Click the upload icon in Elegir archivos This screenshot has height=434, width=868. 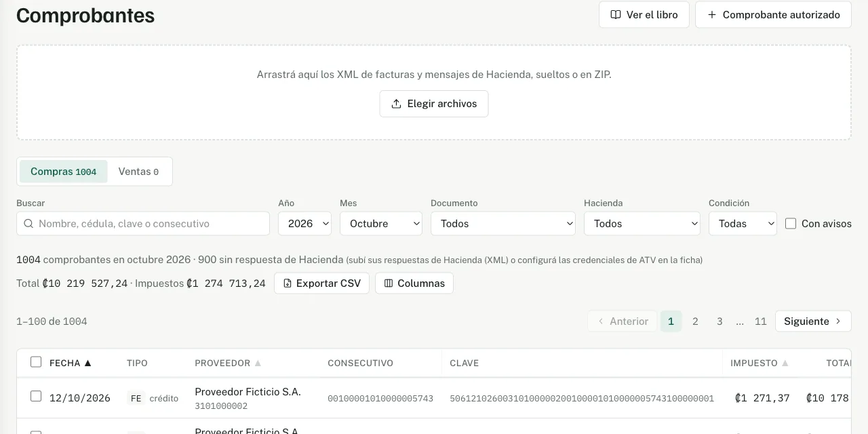[397, 104]
